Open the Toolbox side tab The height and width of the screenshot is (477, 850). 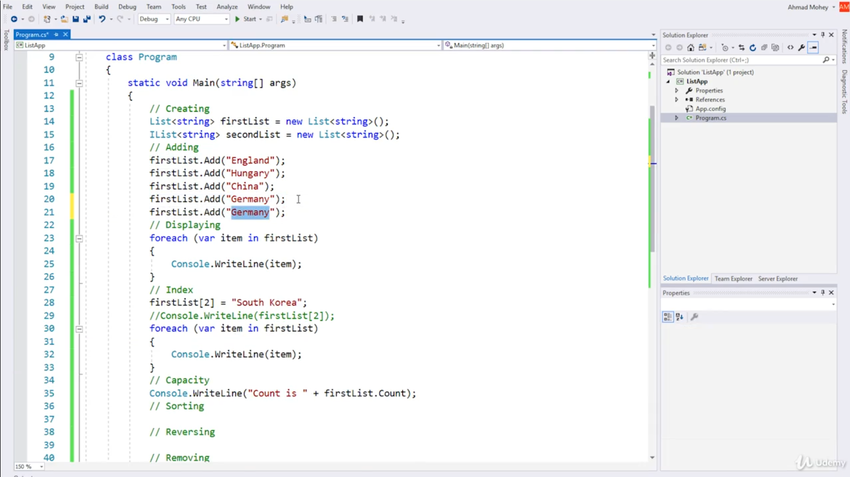coord(6,41)
